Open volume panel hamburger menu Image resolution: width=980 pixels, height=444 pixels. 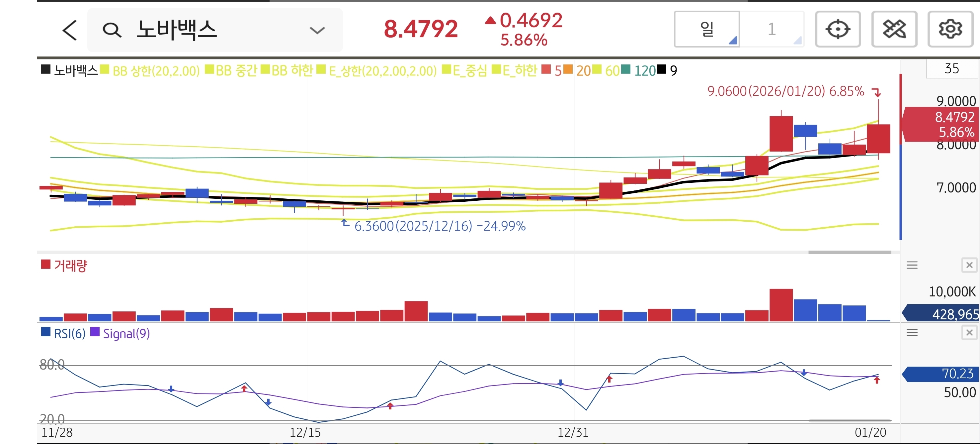[x=912, y=265]
